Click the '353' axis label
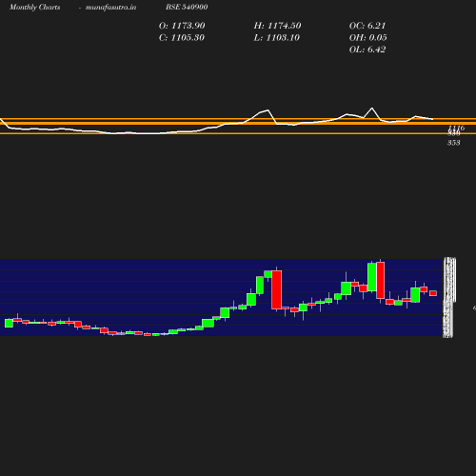This screenshot has height=476, width=476. (x=454, y=143)
